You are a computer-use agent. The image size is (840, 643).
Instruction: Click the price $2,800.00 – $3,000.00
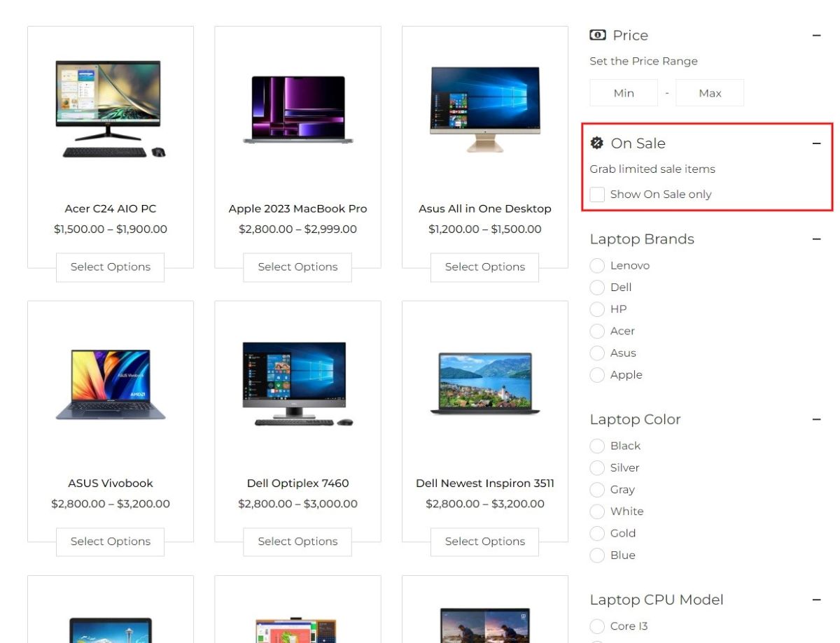click(x=297, y=504)
